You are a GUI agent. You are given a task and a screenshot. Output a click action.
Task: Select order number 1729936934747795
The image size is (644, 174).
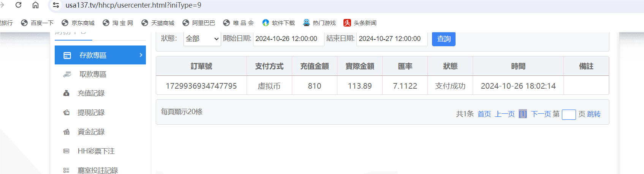(201, 86)
